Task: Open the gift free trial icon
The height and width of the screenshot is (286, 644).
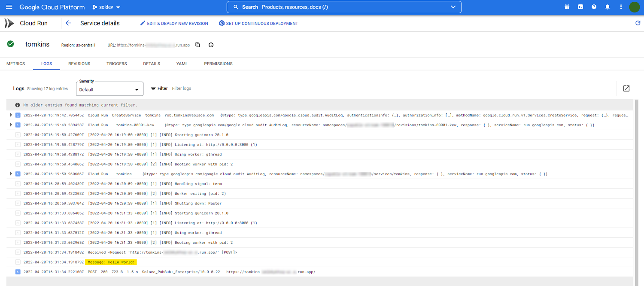Action: tap(567, 7)
